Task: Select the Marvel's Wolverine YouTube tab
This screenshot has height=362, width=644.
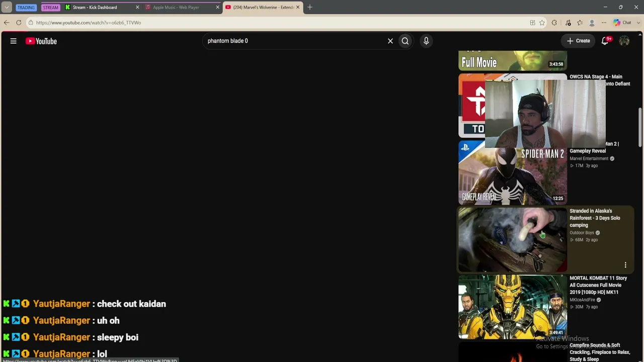Action: [263, 7]
